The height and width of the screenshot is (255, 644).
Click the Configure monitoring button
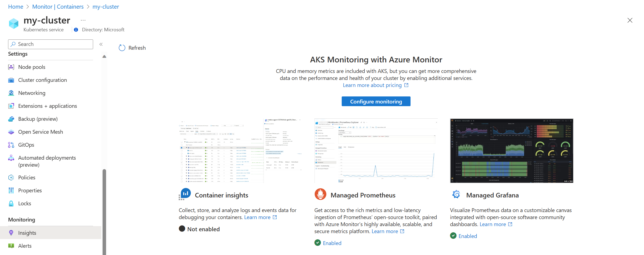click(x=376, y=102)
